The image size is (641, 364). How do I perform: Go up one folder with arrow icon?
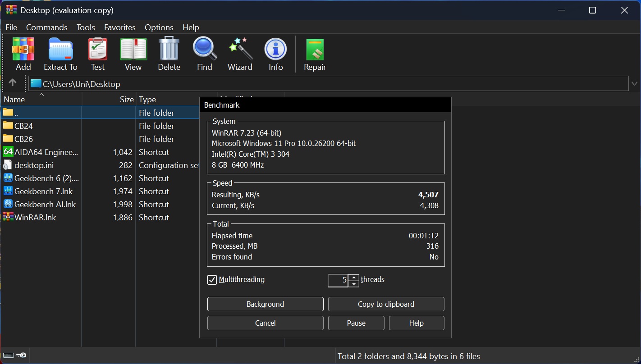(x=13, y=82)
